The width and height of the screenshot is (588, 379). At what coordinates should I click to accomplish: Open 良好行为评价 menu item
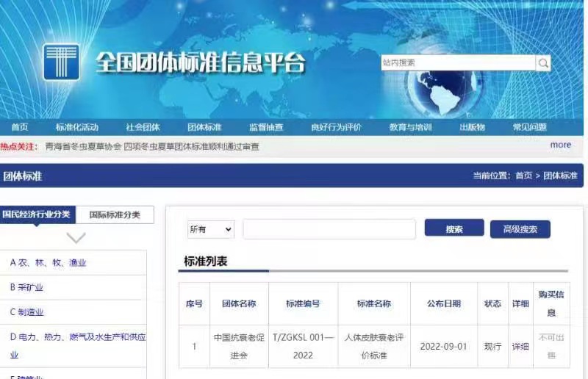tap(336, 127)
